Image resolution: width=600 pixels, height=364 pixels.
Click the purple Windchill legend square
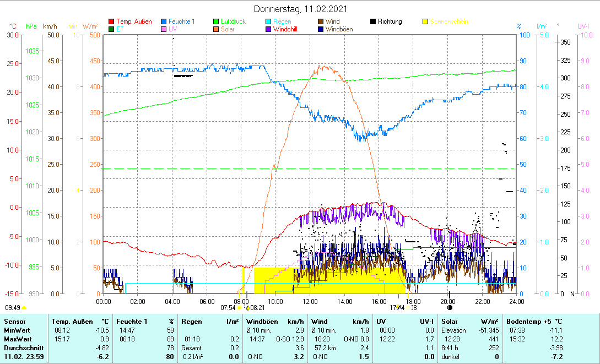[x=269, y=29]
